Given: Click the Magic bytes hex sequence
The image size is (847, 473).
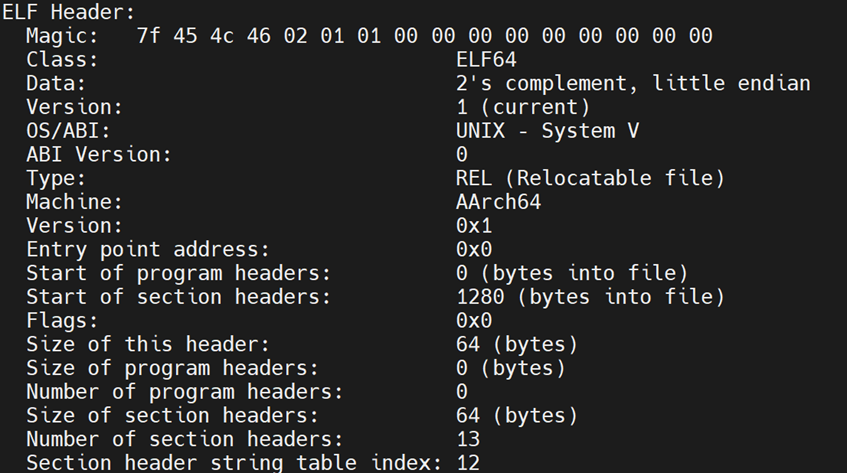Looking at the screenshot, I should 424,36.
